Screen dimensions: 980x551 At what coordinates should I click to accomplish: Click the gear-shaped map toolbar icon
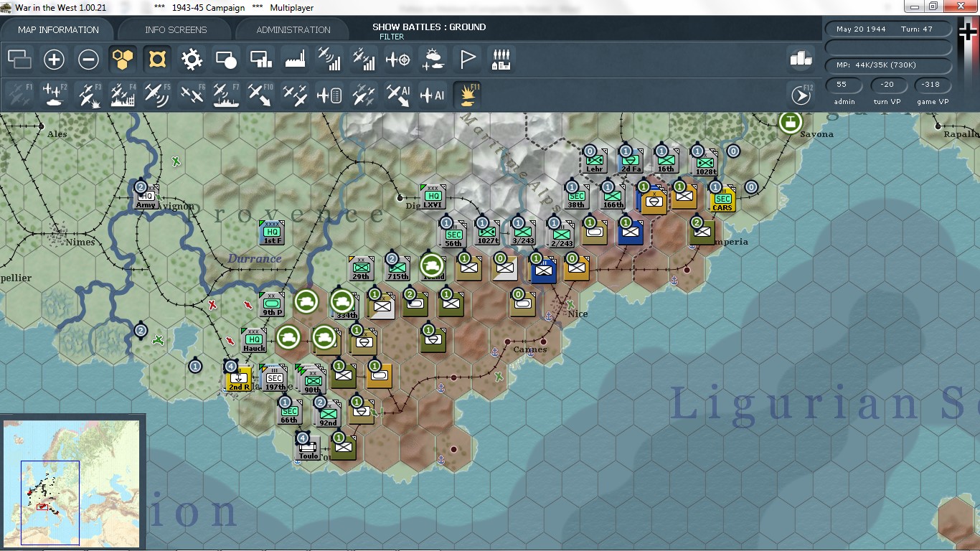coord(192,59)
